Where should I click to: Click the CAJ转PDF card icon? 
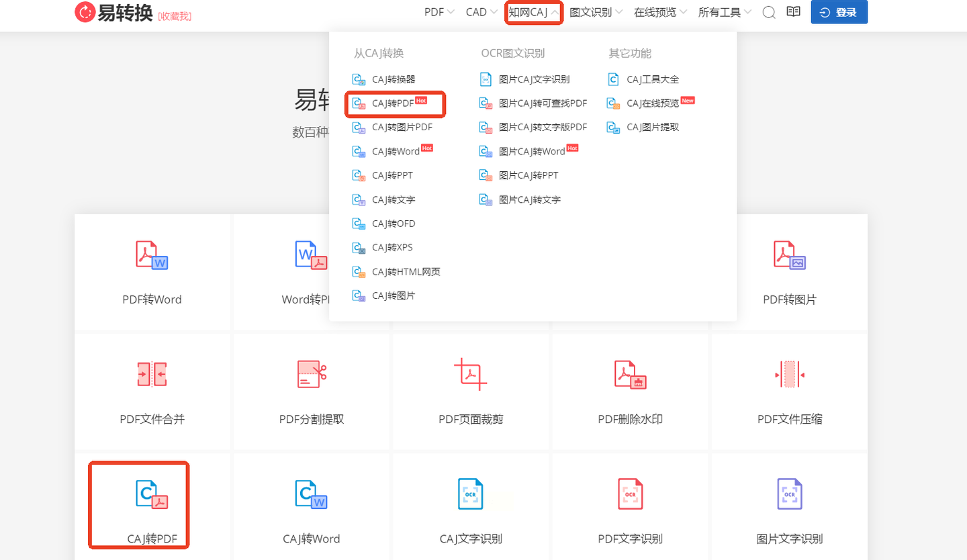coord(152,494)
